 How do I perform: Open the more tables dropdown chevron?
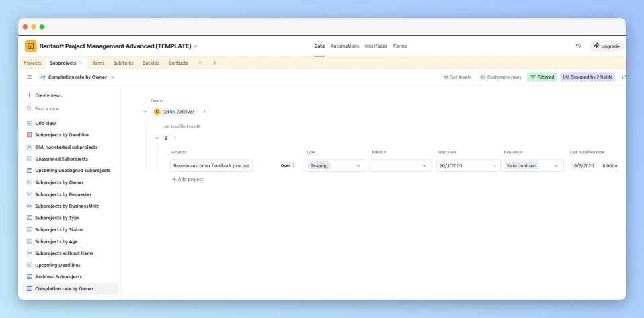click(200, 63)
